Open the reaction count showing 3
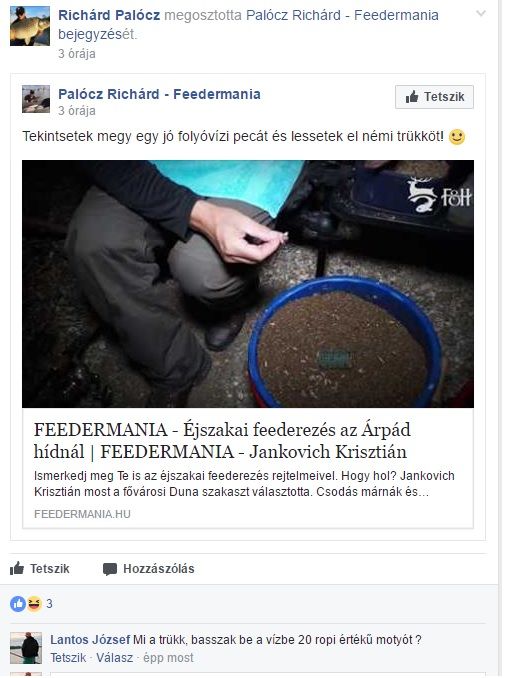Screen dimensions: 514x678 pos(49,604)
